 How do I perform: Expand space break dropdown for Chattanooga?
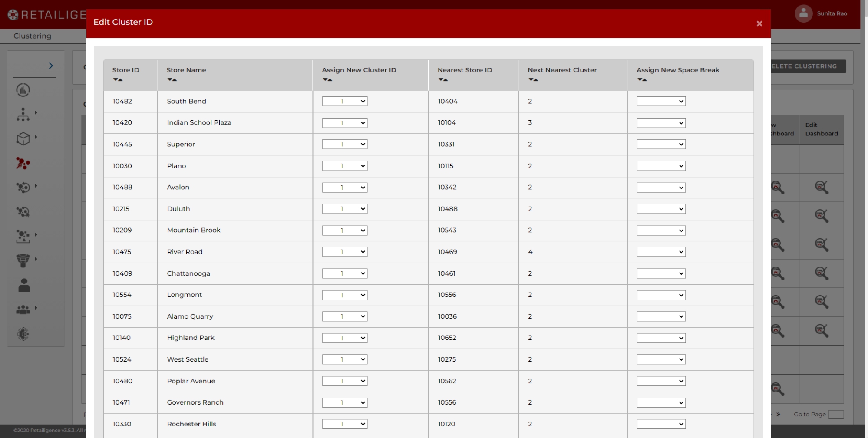(x=661, y=274)
